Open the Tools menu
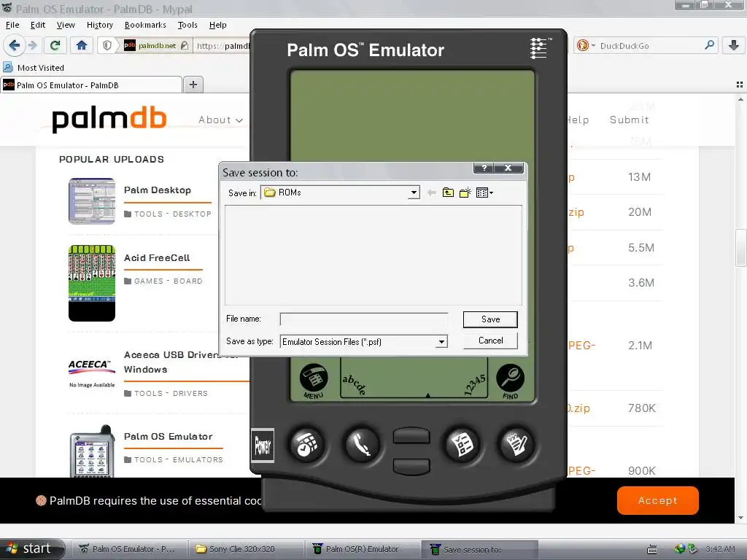The image size is (747, 560). click(187, 25)
